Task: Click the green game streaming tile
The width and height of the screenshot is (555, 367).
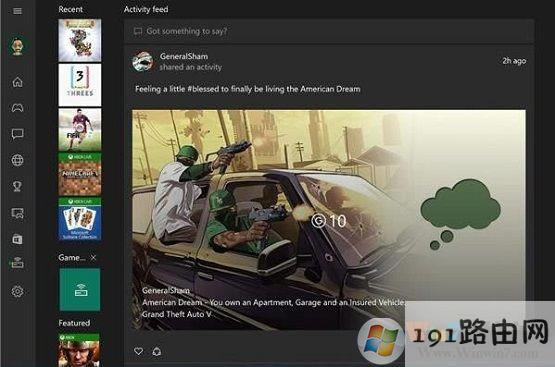Action: click(80, 289)
